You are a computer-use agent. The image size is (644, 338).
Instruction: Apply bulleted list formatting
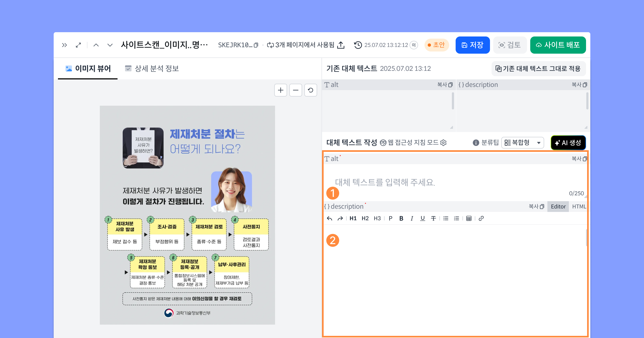click(x=446, y=218)
